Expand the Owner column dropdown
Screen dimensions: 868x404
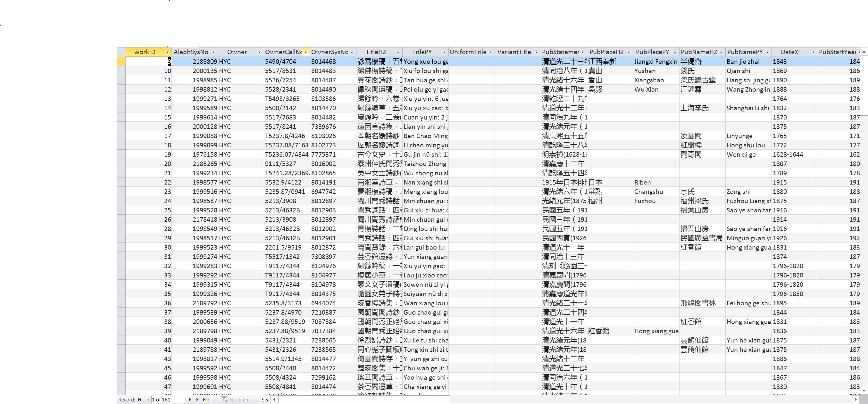pyautogui.click(x=259, y=52)
